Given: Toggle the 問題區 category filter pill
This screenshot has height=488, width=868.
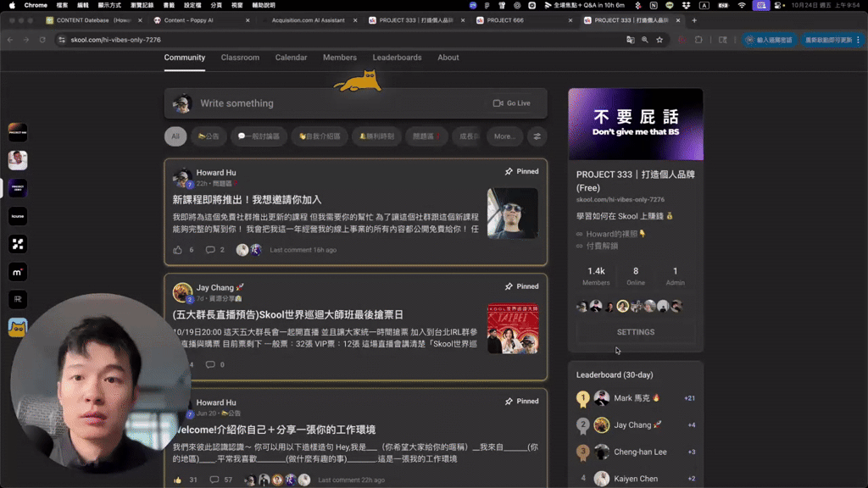Looking at the screenshot, I should point(428,136).
